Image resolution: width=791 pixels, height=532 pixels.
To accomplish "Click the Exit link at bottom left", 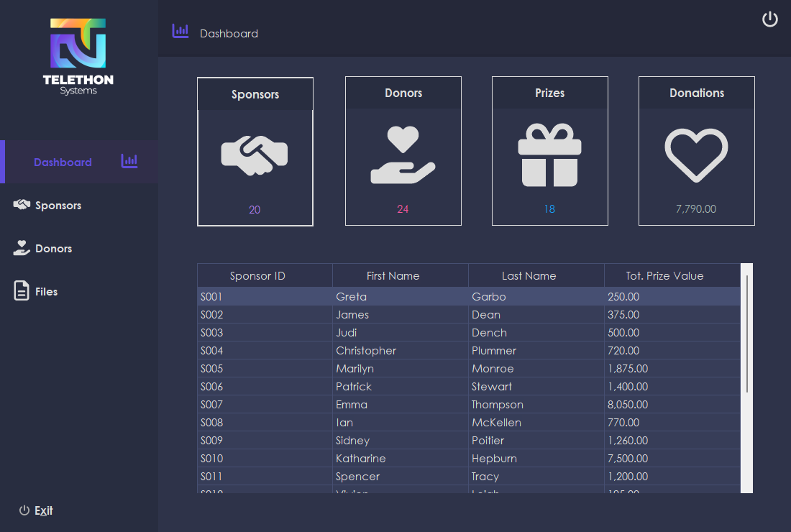I will [42, 510].
